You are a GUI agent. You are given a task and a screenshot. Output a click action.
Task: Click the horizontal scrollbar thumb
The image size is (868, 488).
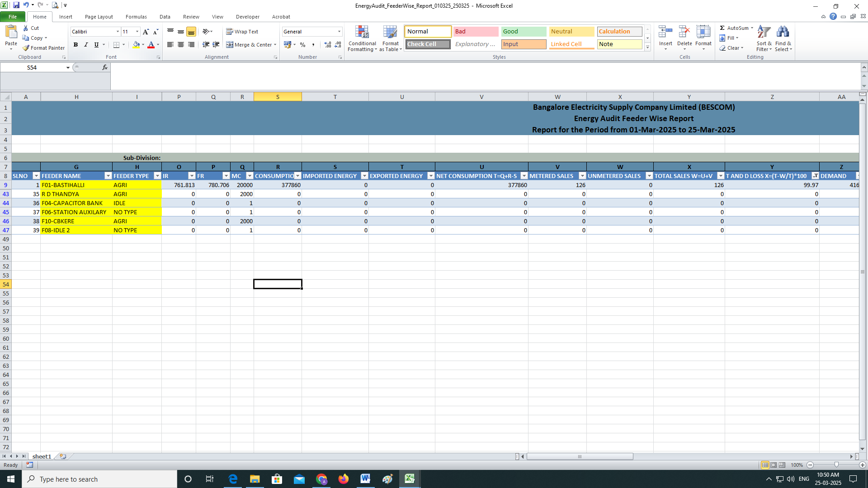point(580,456)
